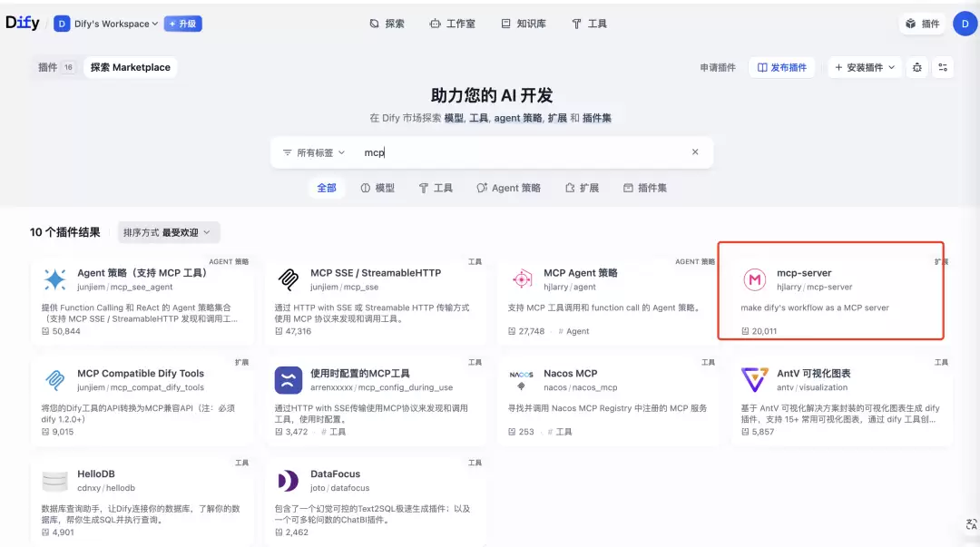Click junjiem / mcp_see_agent author text

coord(124,287)
